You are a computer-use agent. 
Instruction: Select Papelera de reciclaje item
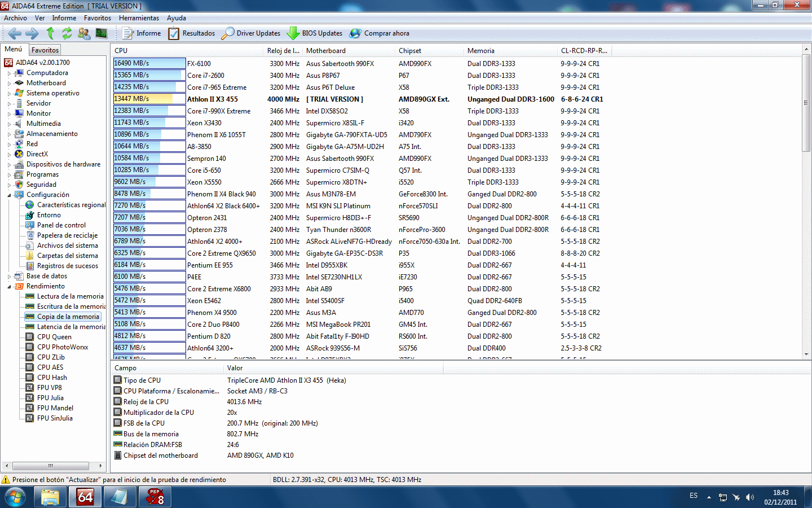tap(67, 235)
